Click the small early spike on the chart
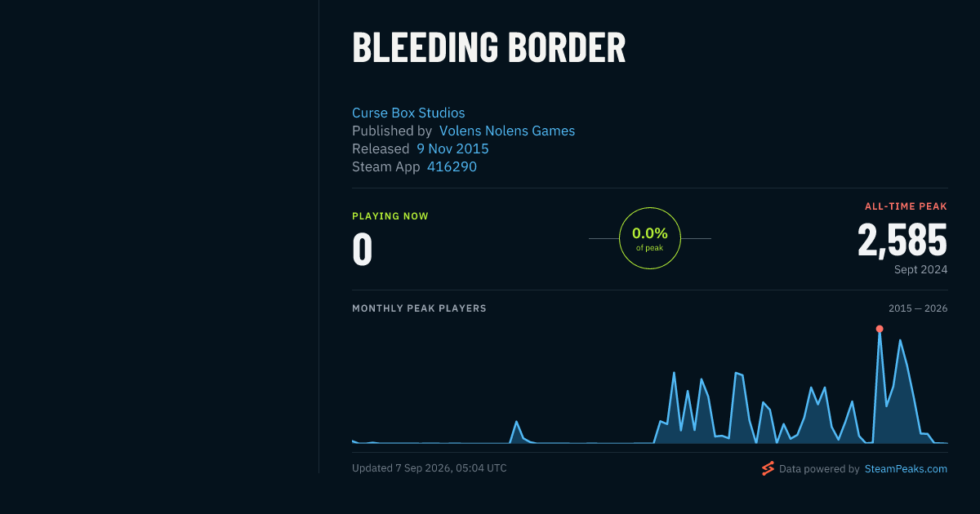Screen dimensions: 980x514 pyautogui.click(x=516, y=422)
